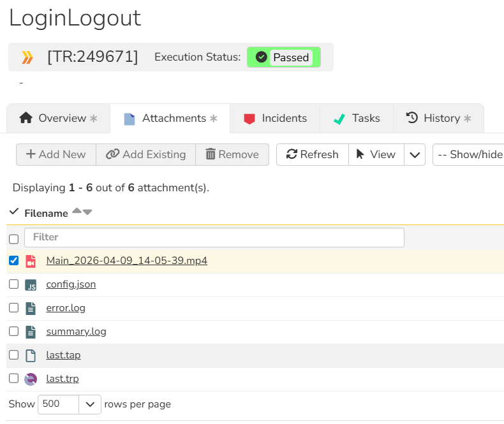This screenshot has width=504, height=424.
Task: Click the summary.log document icon
Action: coord(31,332)
